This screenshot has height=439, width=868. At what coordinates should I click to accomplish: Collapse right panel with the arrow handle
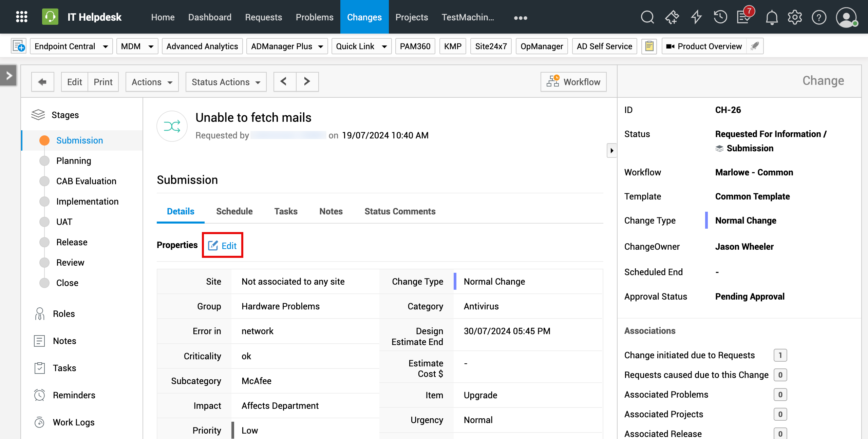click(x=611, y=150)
